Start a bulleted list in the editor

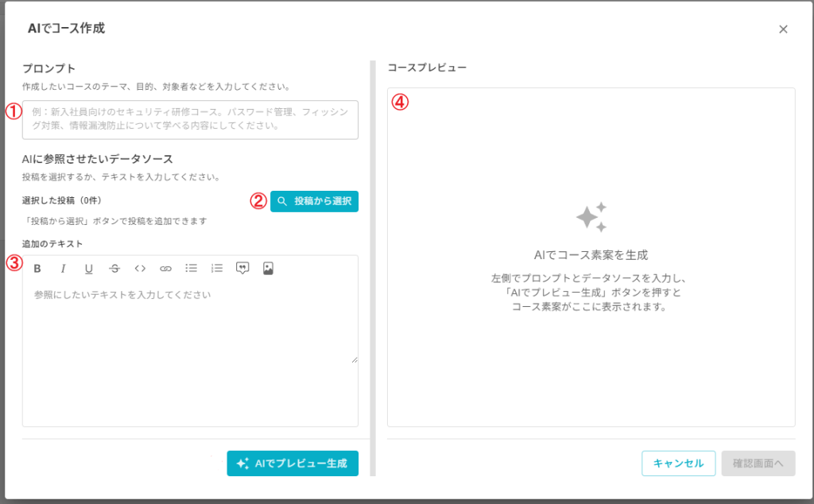[x=191, y=269]
